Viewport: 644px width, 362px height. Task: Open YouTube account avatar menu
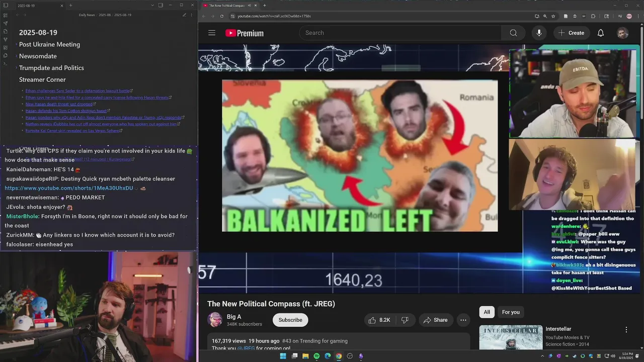[x=623, y=33]
